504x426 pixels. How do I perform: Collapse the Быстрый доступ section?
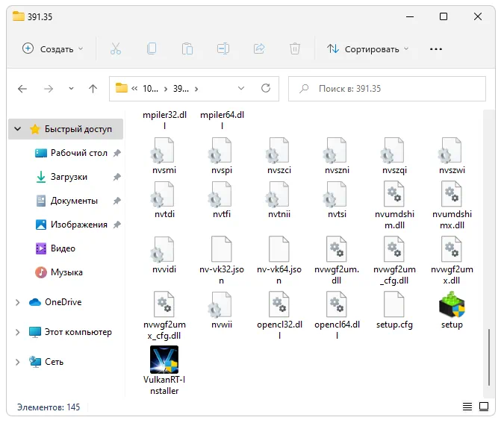18,129
